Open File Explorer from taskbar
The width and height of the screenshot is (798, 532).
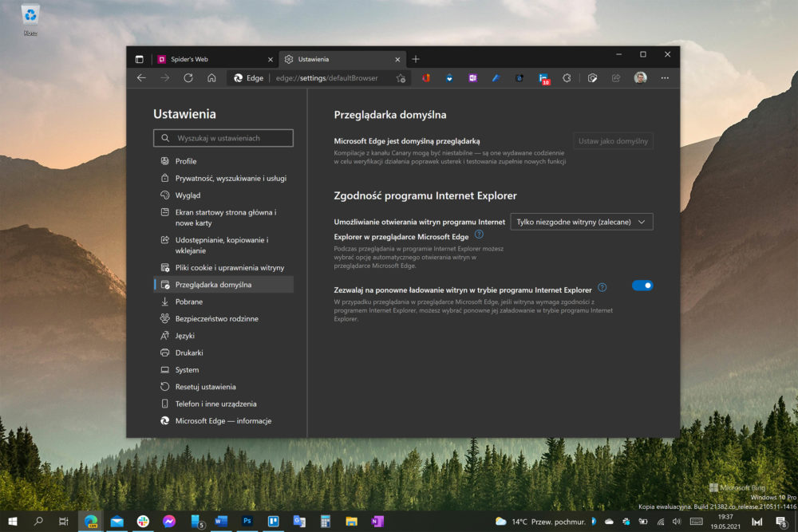click(x=351, y=522)
